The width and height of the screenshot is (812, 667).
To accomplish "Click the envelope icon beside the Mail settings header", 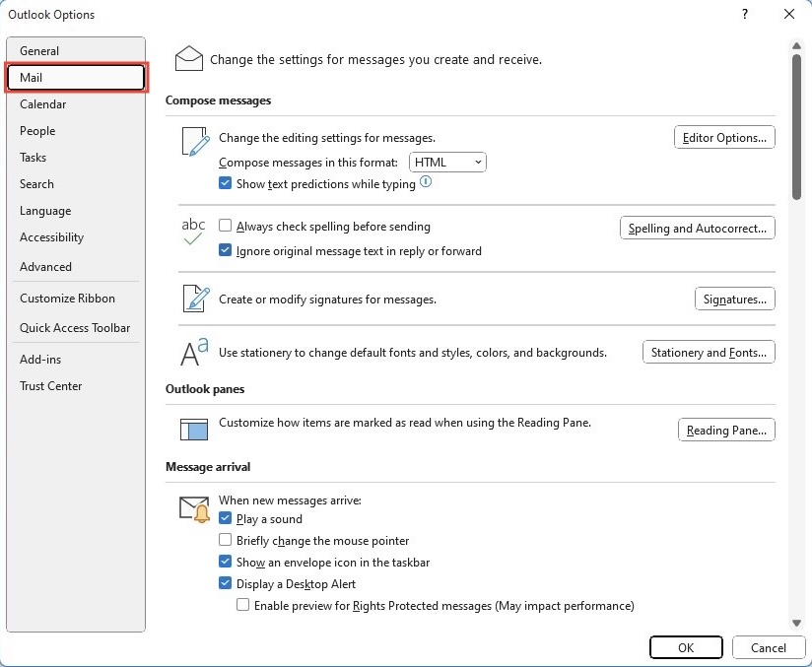I will (189, 58).
